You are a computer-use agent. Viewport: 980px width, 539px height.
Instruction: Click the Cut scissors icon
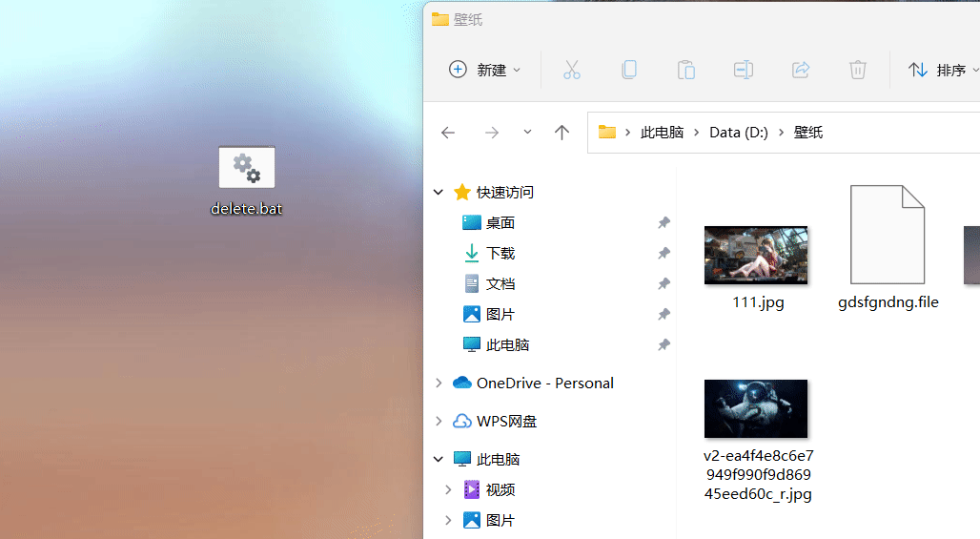click(x=572, y=70)
